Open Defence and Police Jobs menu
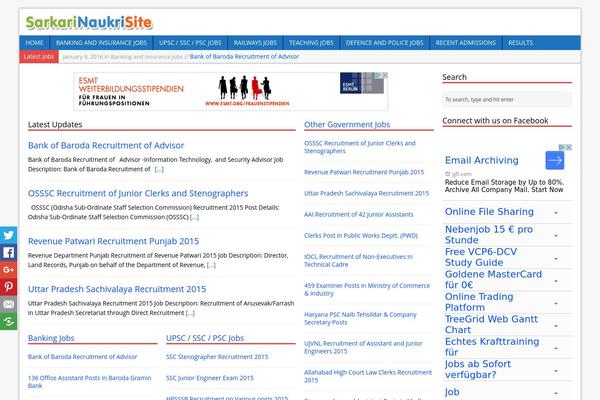Viewport: 600px width, 400px height. click(385, 43)
